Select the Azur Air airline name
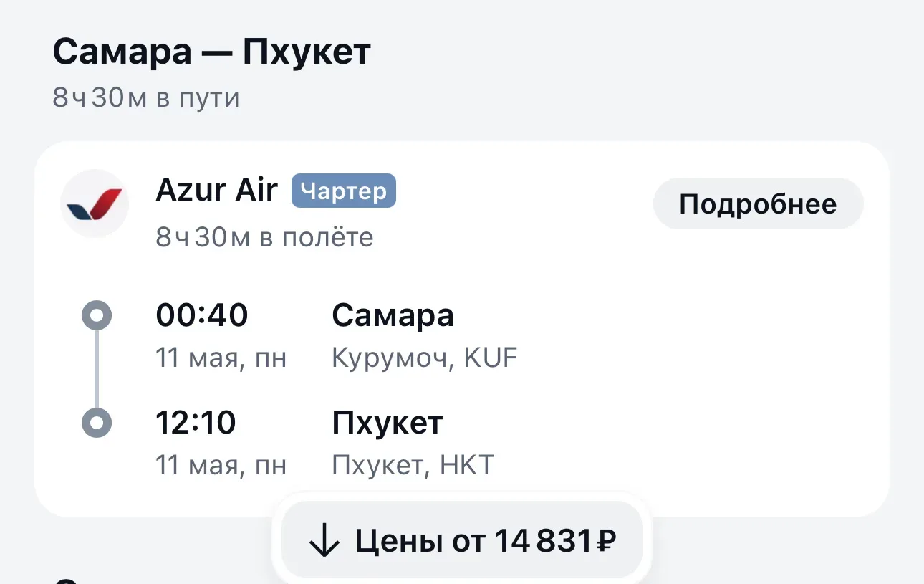 click(216, 191)
